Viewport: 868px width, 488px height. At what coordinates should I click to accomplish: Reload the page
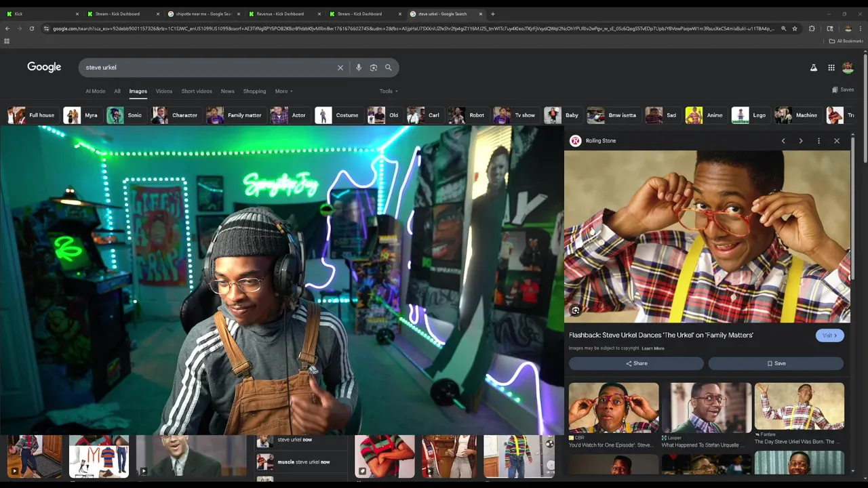[x=32, y=28]
